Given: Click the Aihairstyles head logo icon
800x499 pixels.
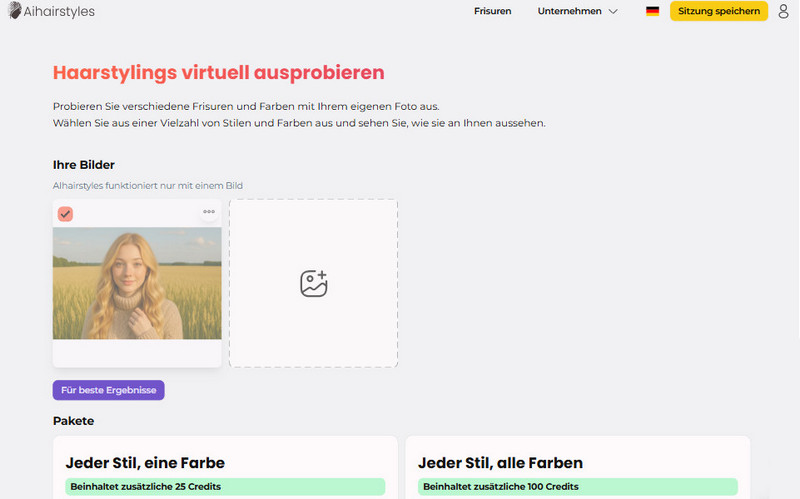Looking at the screenshot, I should coord(15,11).
